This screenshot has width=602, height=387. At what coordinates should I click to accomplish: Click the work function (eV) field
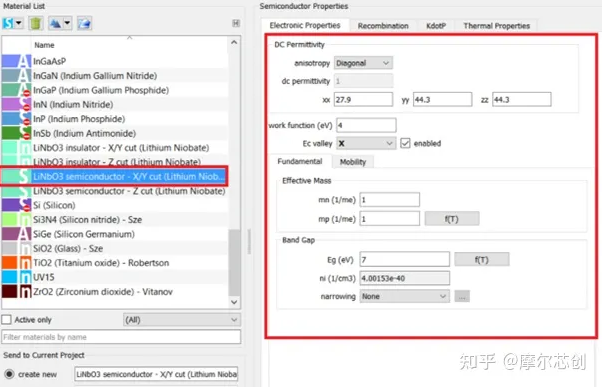(x=366, y=125)
